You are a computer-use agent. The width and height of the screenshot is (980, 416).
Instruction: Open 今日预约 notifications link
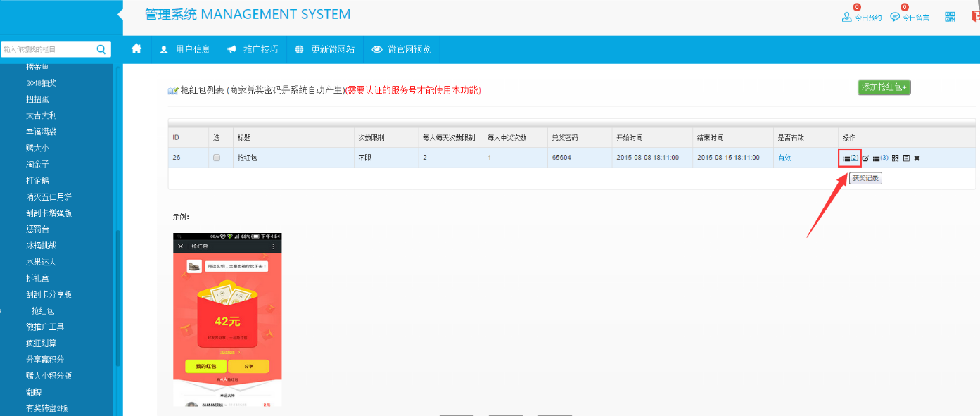coord(861,17)
